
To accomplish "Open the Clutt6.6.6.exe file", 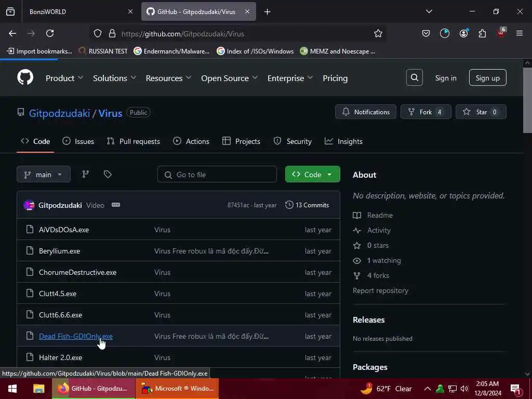I will pyautogui.click(x=60, y=315).
